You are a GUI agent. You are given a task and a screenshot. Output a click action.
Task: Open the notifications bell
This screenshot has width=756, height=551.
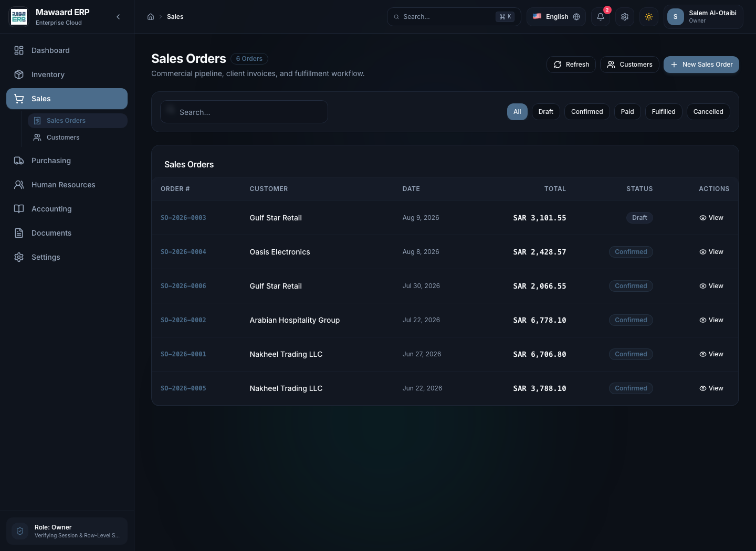[x=601, y=17]
